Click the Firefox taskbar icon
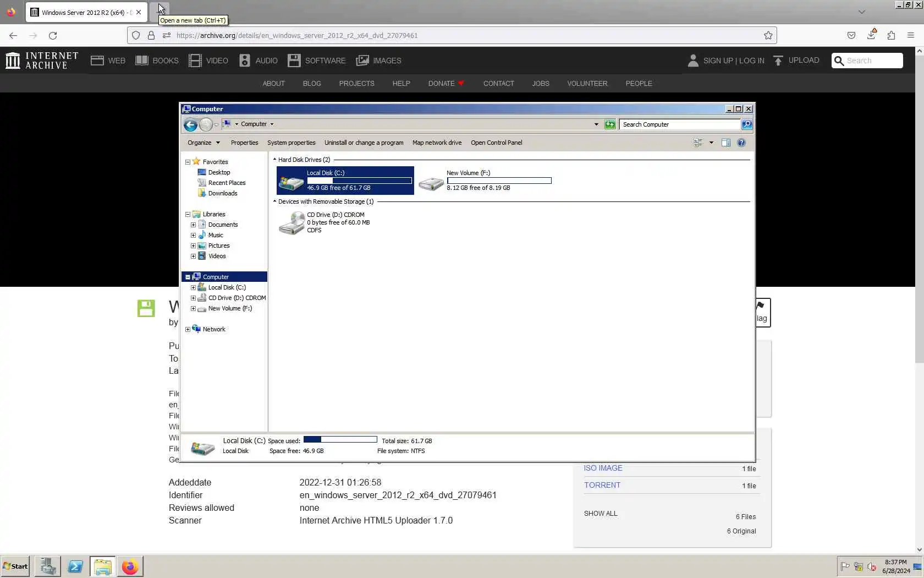This screenshot has height=578, width=924. (x=130, y=566)
